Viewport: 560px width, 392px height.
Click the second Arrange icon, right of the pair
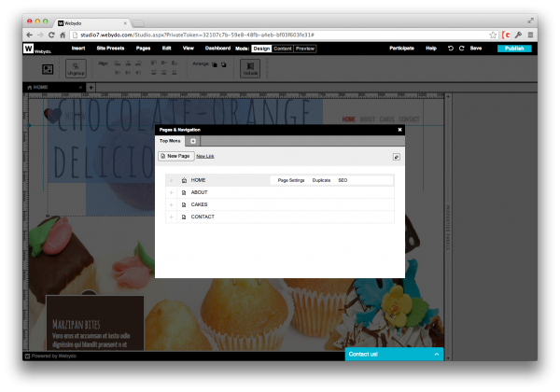[224, 64]
